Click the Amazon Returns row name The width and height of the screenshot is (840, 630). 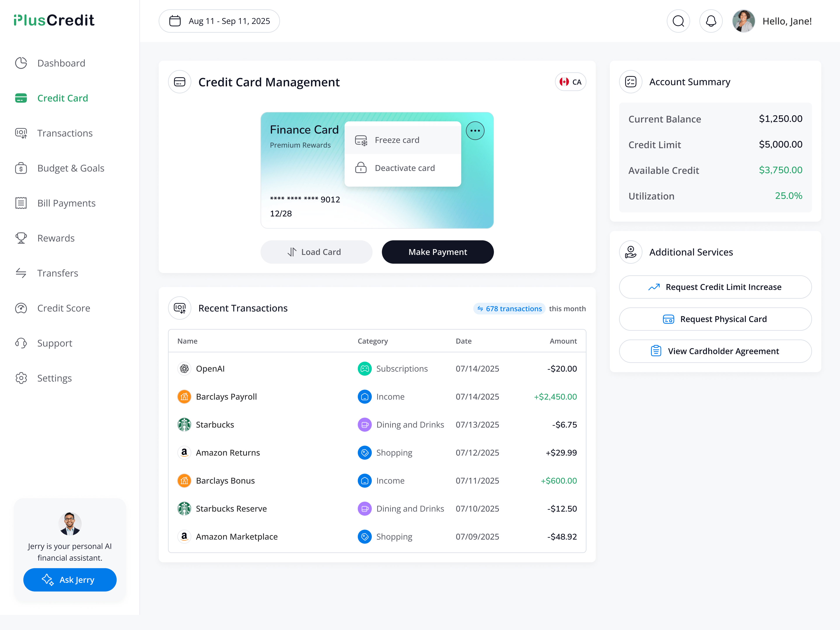coord(228,453)
